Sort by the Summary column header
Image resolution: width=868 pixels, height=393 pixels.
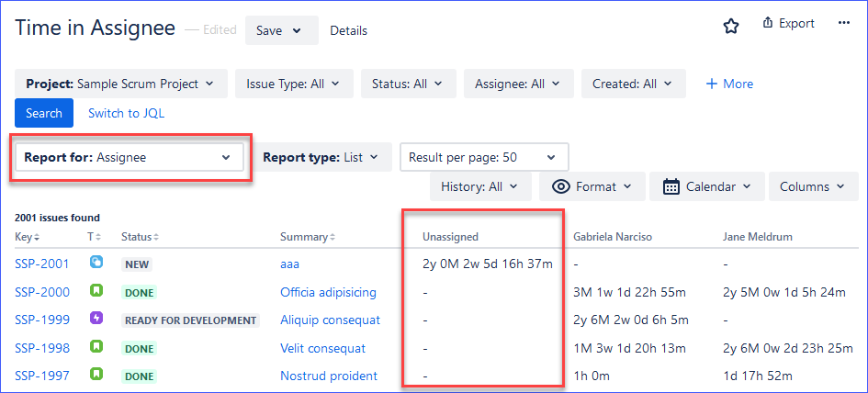[307, 237]
